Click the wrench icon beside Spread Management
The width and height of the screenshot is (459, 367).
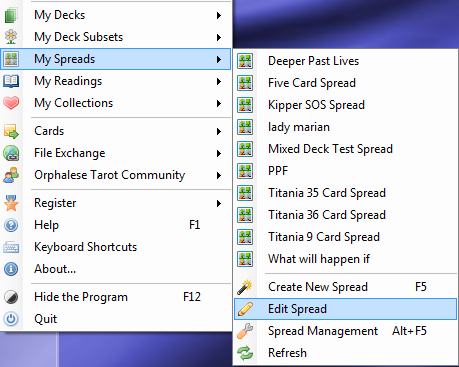(x=245, y=331)
